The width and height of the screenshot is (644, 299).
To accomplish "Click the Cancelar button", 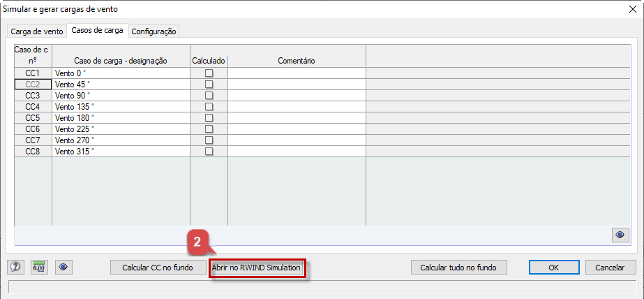I will [x=610, y=268].
